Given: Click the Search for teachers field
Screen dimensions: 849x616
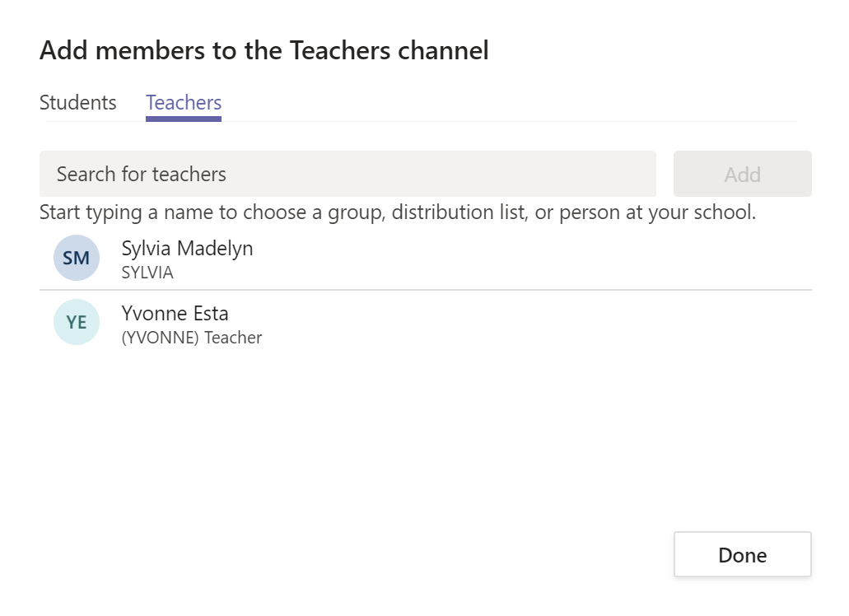Looking at the screenshot, I should pyautogui.click(x=347, y=174).
